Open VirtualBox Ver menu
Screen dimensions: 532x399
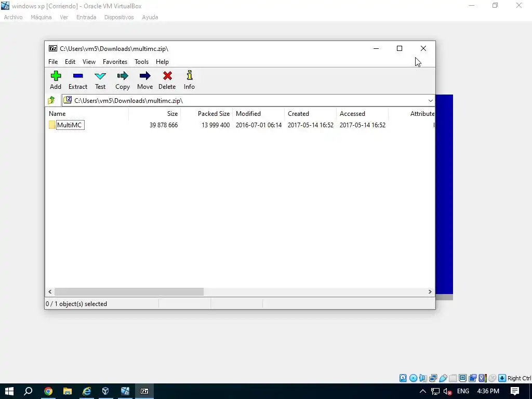[x=64, y=17]
